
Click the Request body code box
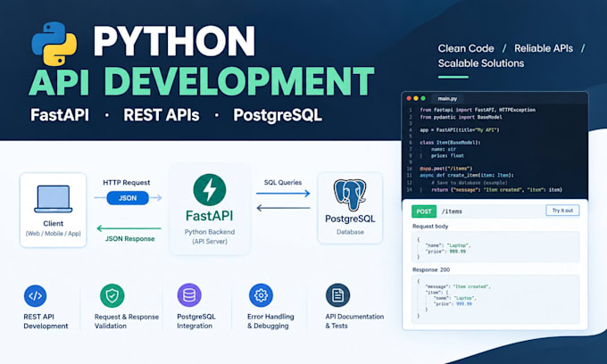click(x=495, y=247)
